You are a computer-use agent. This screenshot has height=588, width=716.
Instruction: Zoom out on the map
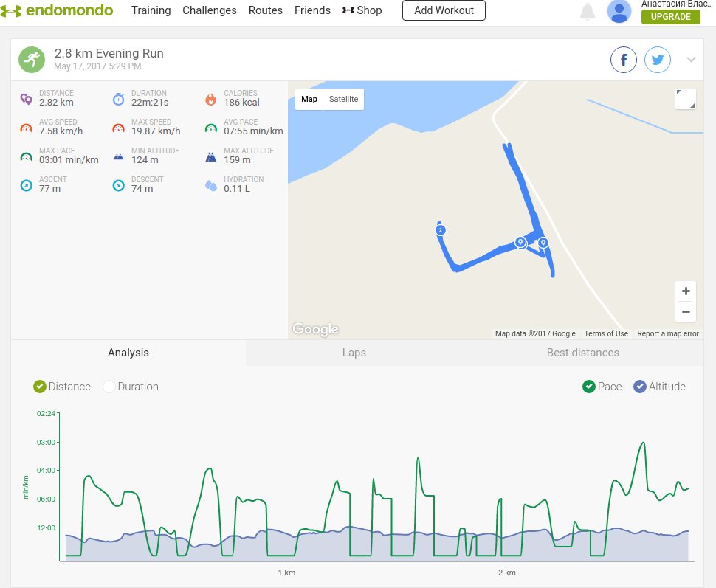pos(686,312)
